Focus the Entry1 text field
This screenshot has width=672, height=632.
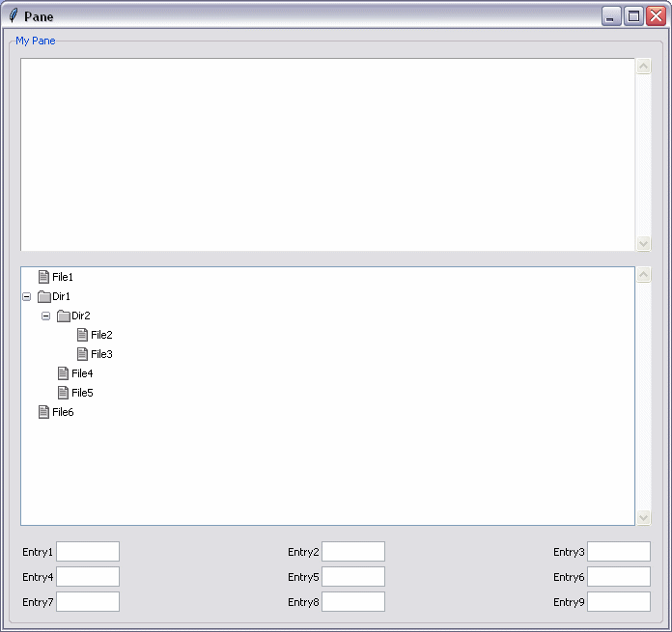pyautogui.click(x=88, y=552)
